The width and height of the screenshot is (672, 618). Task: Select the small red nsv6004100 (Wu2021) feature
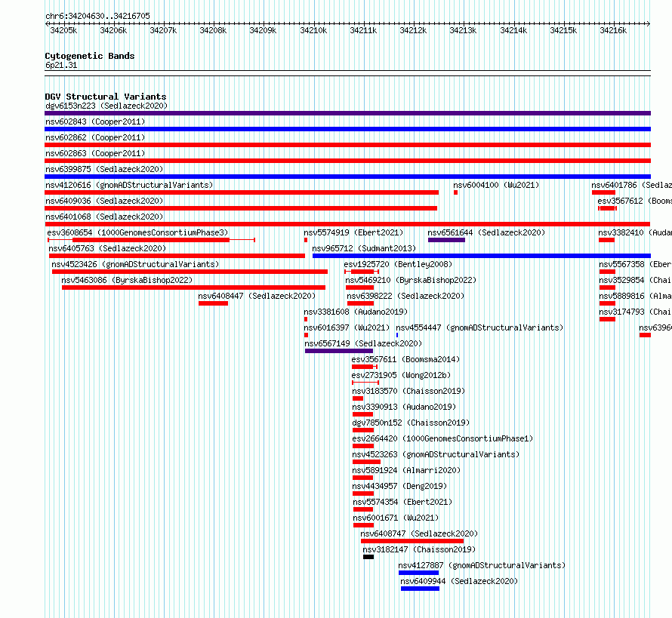click(455, 192)
